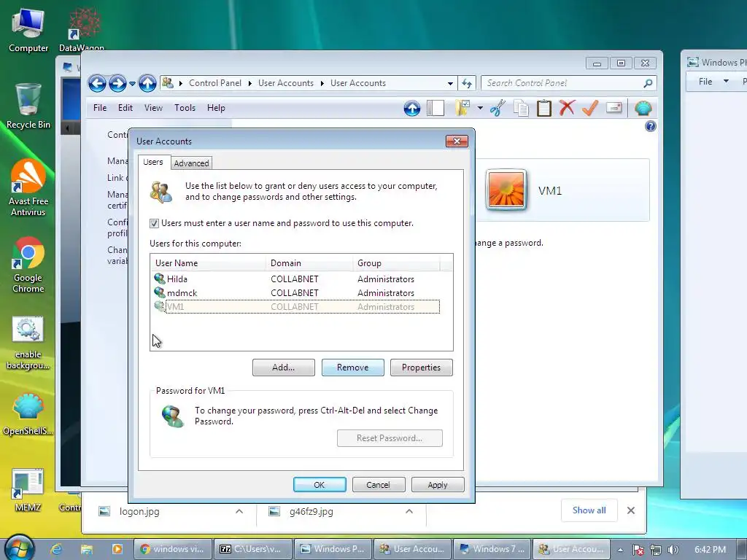Click the Add... button

(x=284, y=367)
